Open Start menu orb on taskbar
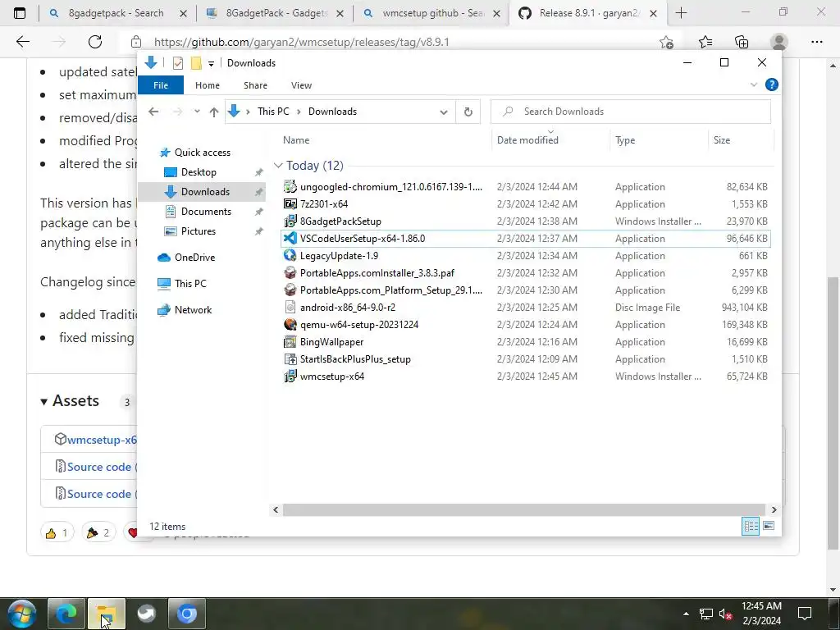Viewport: 840px width, 630px height. 21,614
